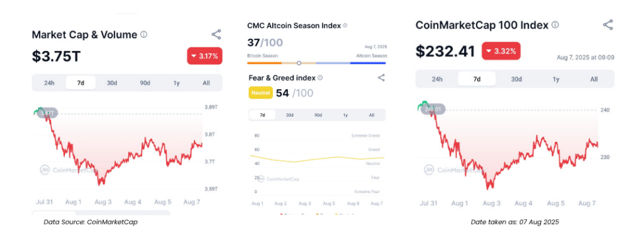Click info icon beside Fear & Greed index
644x232 pixels.
tap(320, 77)
